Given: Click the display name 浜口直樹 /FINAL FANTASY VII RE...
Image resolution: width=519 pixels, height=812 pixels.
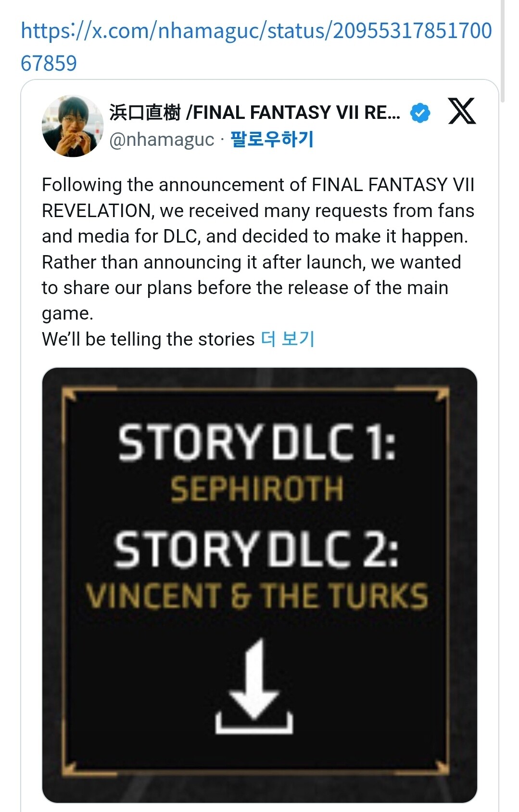Looking at the screenshot, I should pyautogui.click(x=255, y=113).
